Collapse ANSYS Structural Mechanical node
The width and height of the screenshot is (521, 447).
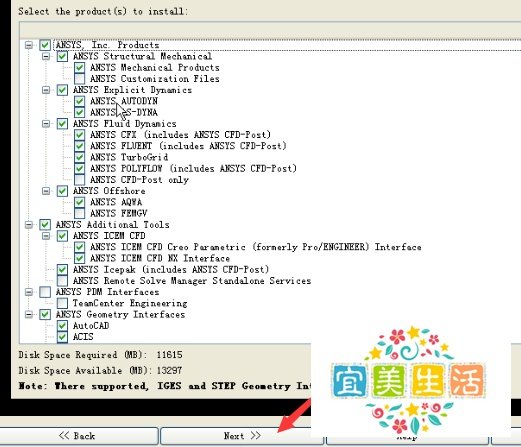(46, 56)
